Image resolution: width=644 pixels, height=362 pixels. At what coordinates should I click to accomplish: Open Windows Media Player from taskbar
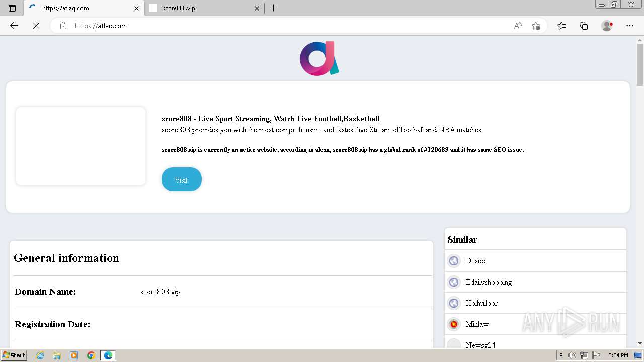pos(74,355)
